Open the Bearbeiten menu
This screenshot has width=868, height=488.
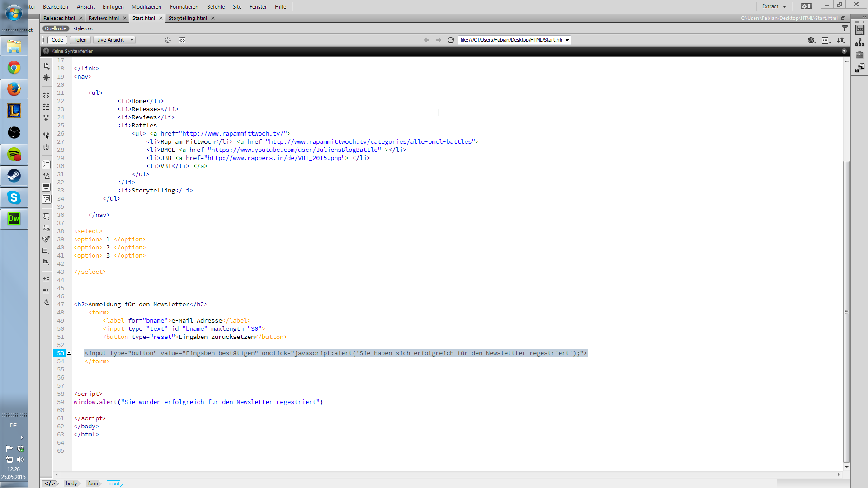click(x=56, y=7)
